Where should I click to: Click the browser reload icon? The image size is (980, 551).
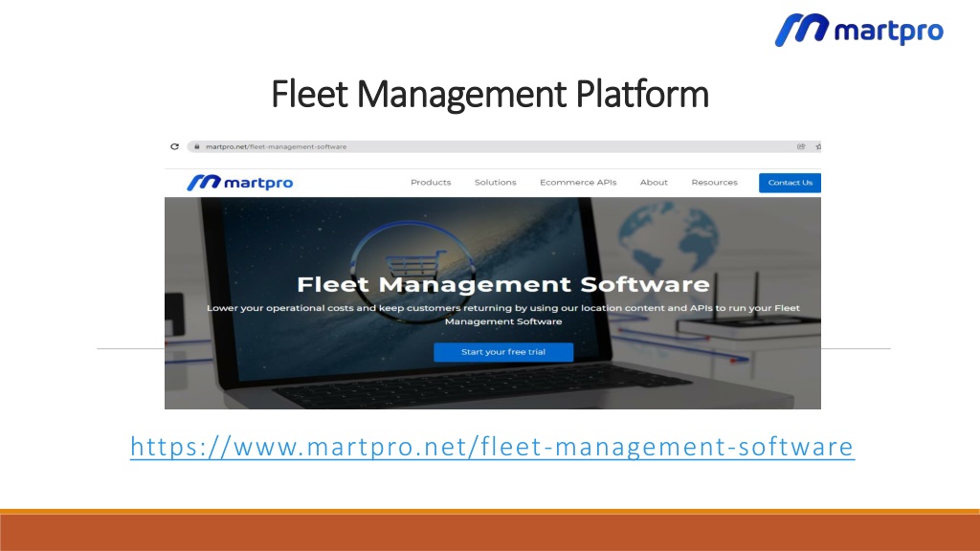[x=174, y=146]
